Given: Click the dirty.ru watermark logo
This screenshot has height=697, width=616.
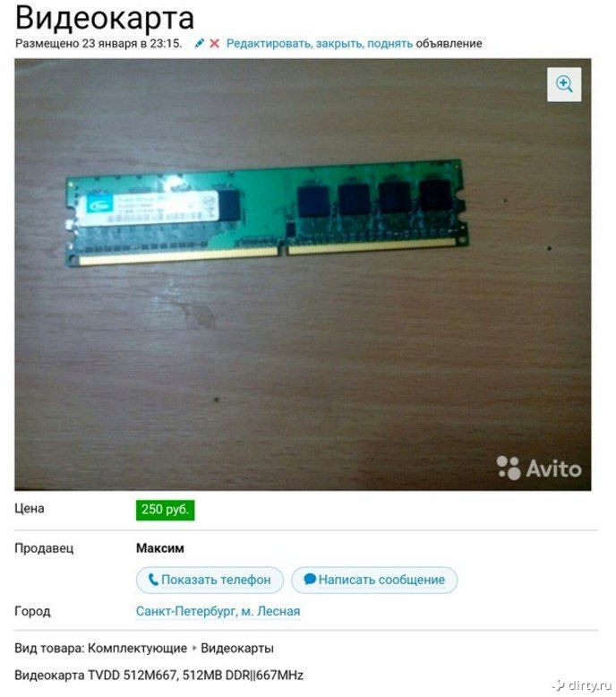Looking at the screenshot, I should pyautogui.click(x=582, y=685).
